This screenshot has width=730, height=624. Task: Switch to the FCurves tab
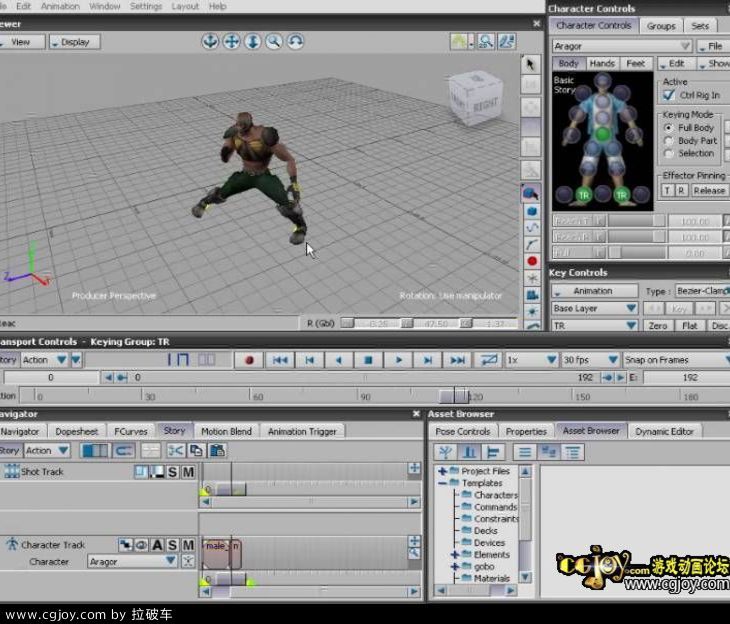click(x=131, y=432)
